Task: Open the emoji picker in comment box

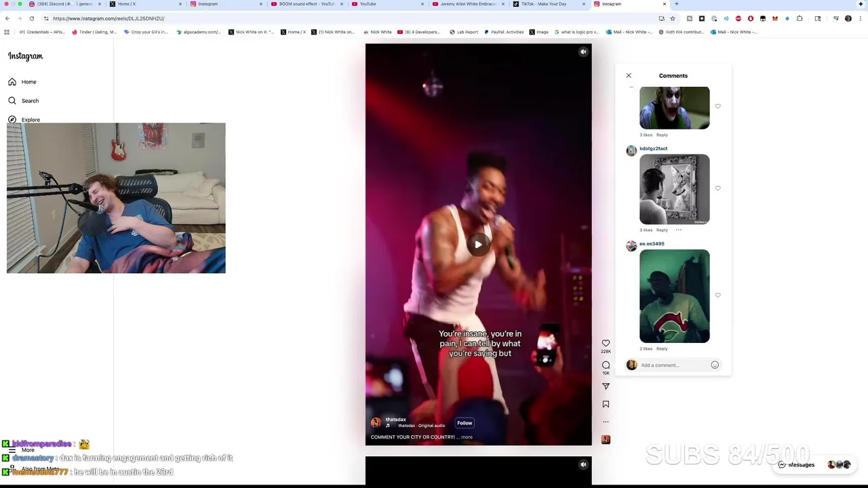Action: (715, 365)
